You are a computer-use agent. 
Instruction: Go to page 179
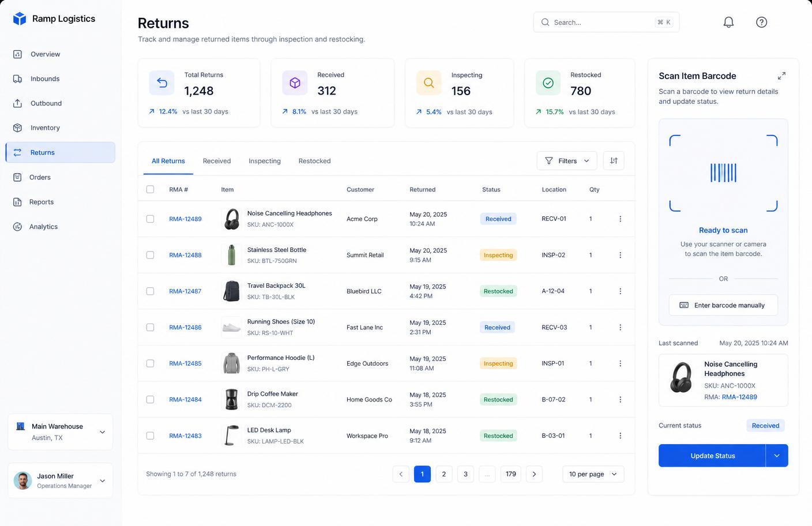[x=511, y=474]
